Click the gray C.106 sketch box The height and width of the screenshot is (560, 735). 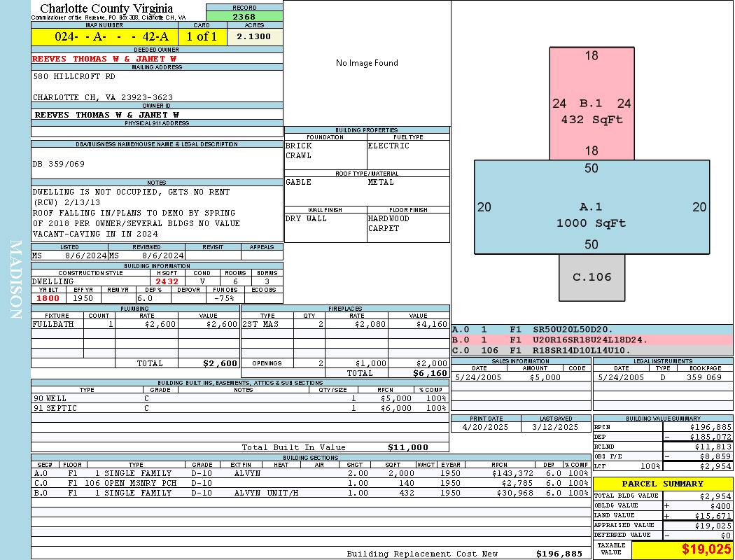pos(592,277)
